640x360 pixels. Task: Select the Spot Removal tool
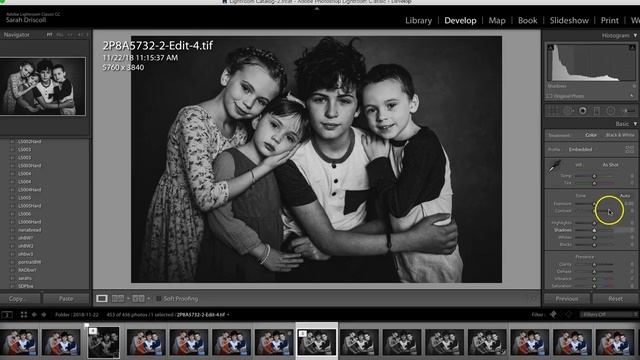coord(568,111)
